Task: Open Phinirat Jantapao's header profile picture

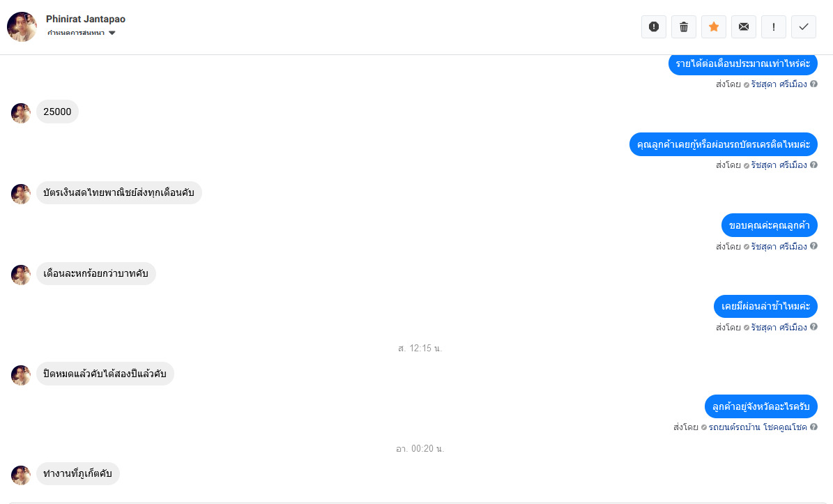Action: click(22, 26)
